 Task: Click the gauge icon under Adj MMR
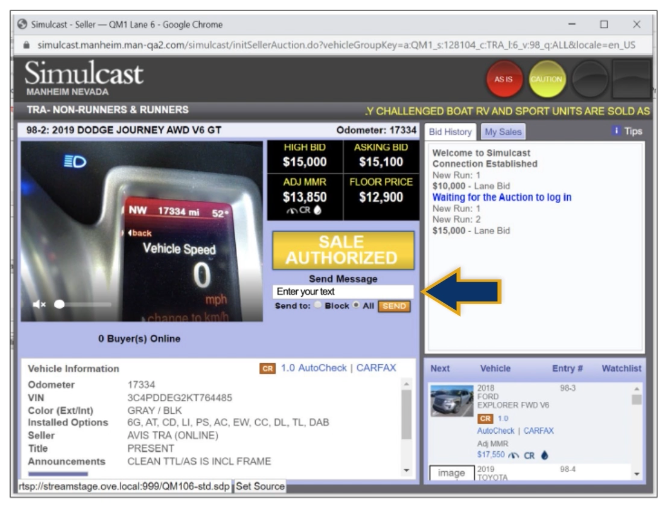tap(292, 210)
